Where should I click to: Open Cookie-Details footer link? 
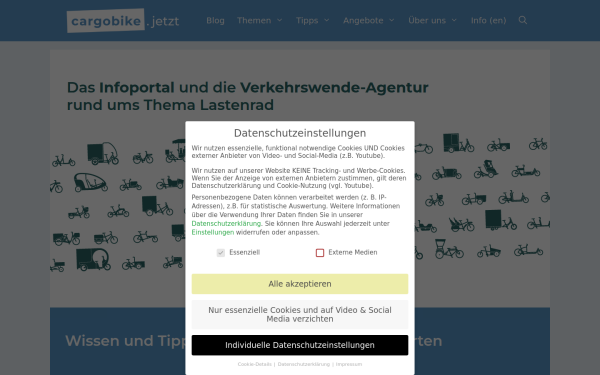[x=254, y=364]
